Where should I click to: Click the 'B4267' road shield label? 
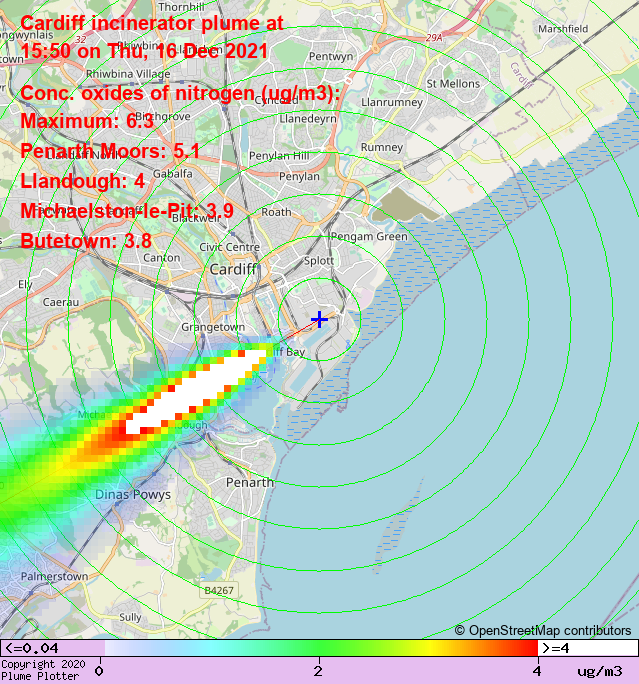click(x=219, y=591)
